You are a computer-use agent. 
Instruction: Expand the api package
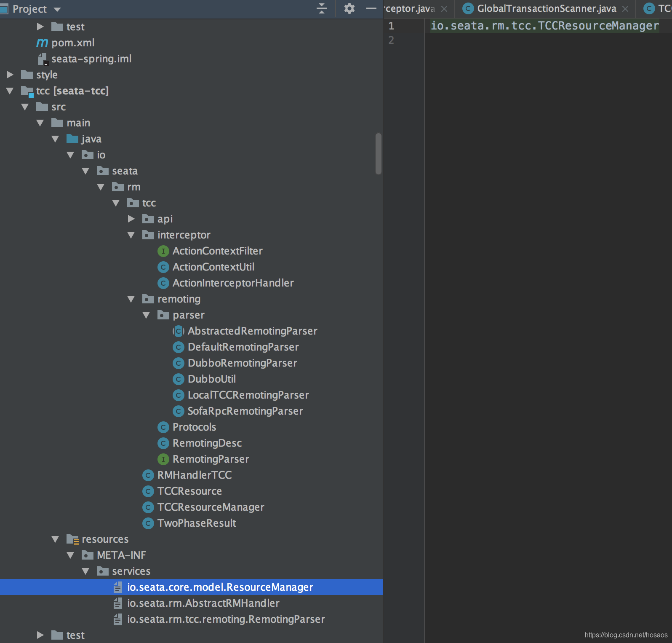(x=131, y=219)
